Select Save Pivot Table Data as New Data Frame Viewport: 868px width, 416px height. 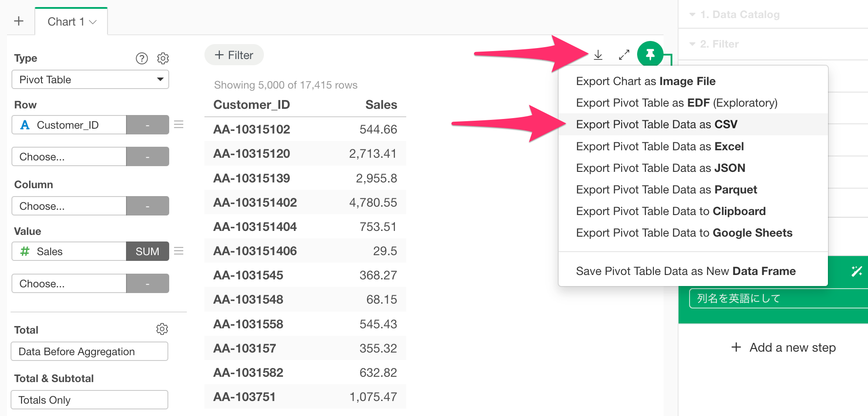(686, 271)
